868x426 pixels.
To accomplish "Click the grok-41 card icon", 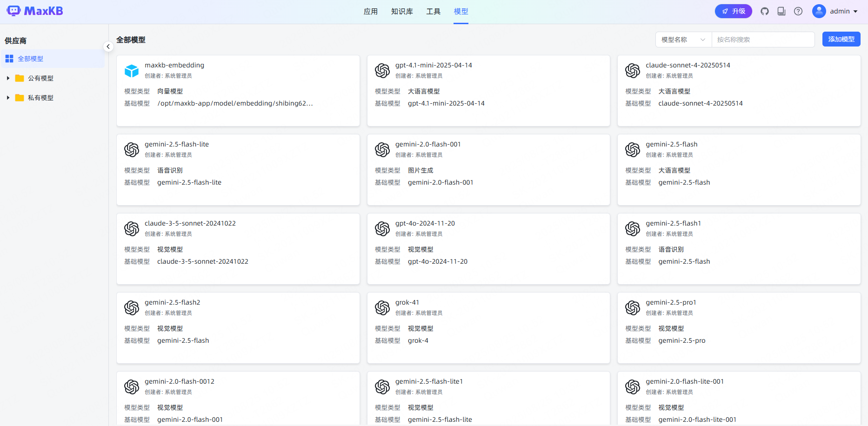I will [382, 308].
